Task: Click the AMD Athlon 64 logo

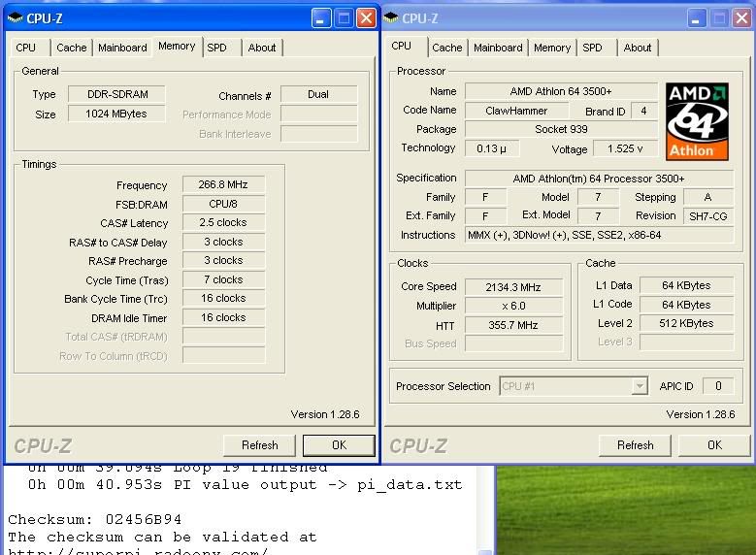Action: point(695,121)
